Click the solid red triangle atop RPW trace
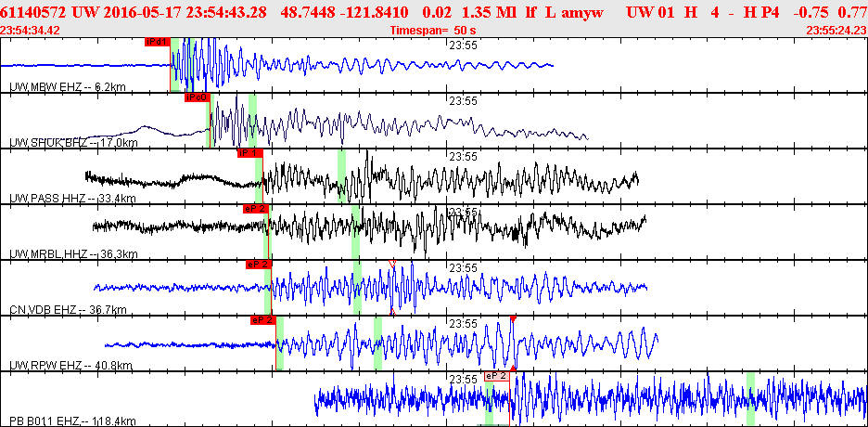Screen dimensions: 868x427 [x=513, y=319]
